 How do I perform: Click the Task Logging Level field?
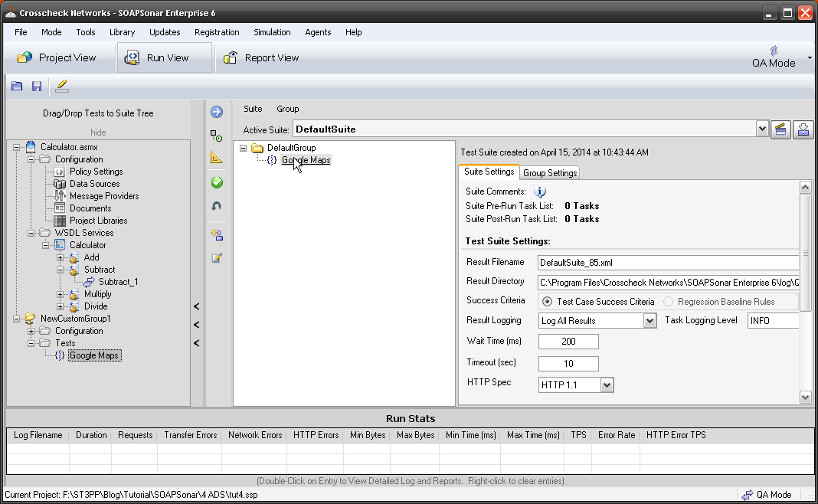click(773, 321)
